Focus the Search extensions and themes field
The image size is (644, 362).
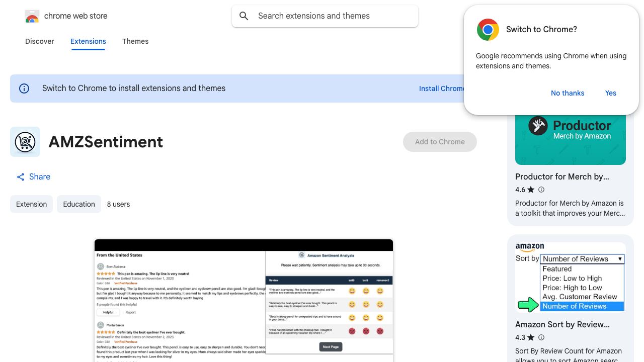click(325, 16)
